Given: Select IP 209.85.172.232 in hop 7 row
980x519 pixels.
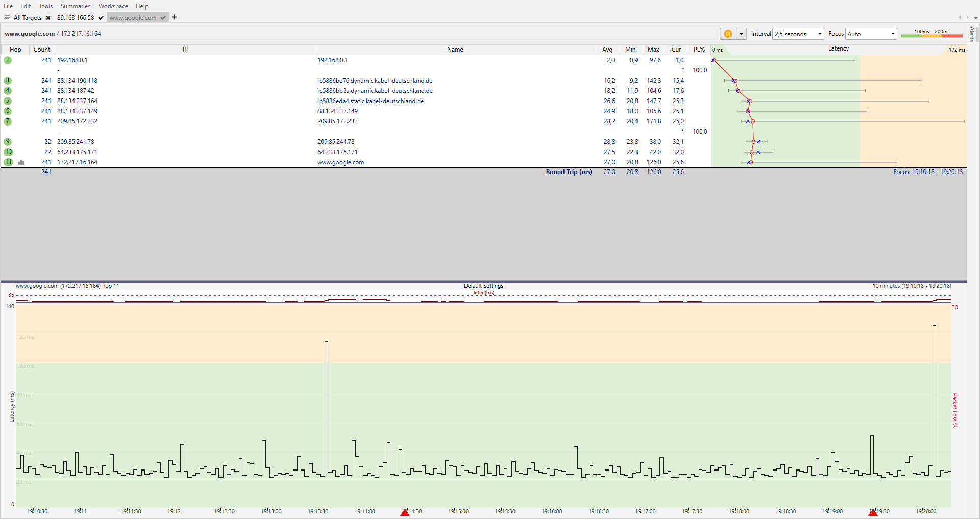Looking at the screenshot, I should [77, 121].
